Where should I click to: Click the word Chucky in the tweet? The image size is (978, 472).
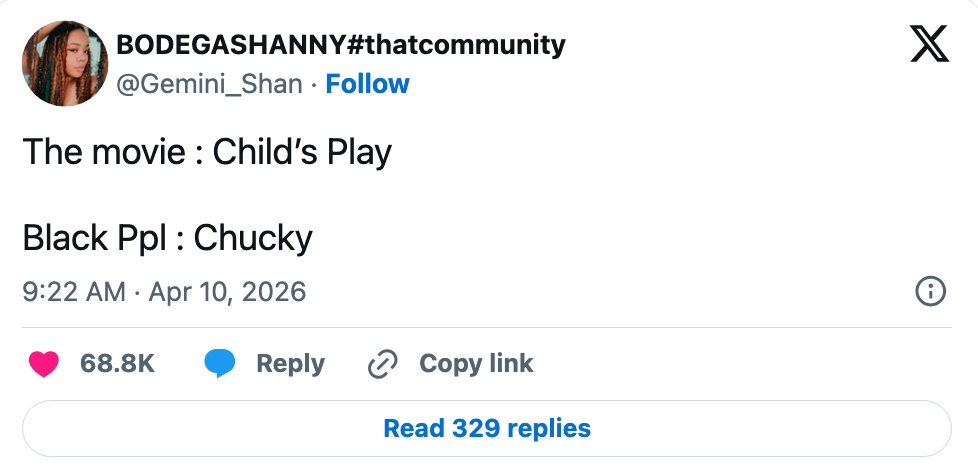[x=253, y=238]
